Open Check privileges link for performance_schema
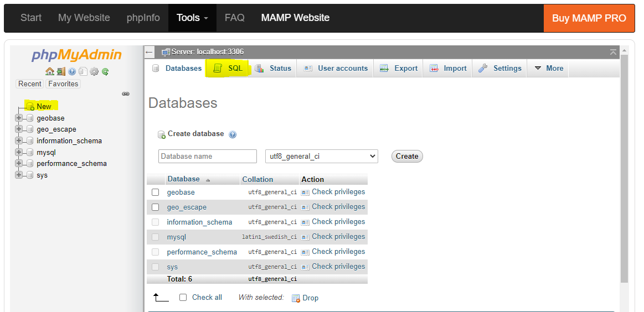644x312 pixels. 338,252
